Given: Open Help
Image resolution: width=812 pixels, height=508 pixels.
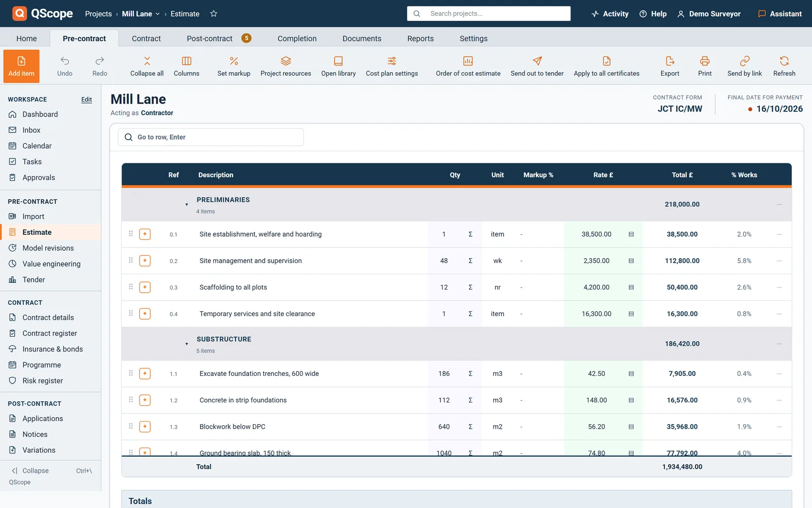Looking at the screenshot, I should 653,14.
